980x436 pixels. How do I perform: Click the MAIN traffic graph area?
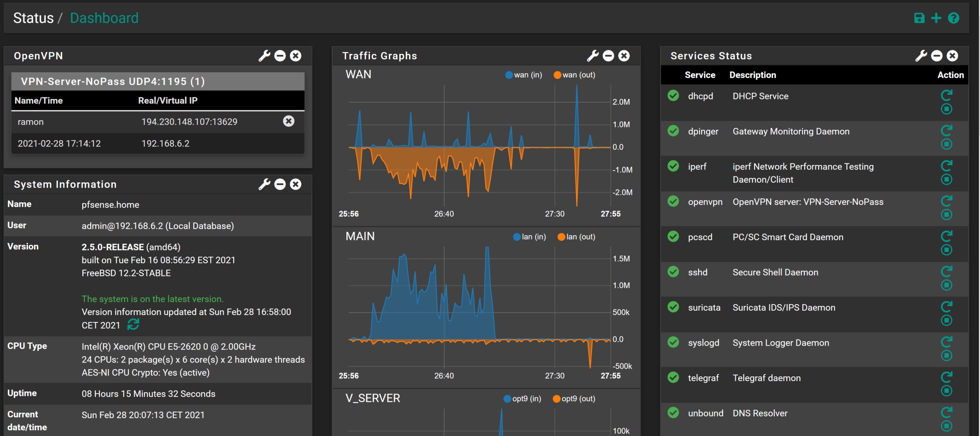[x=479, y=307]
